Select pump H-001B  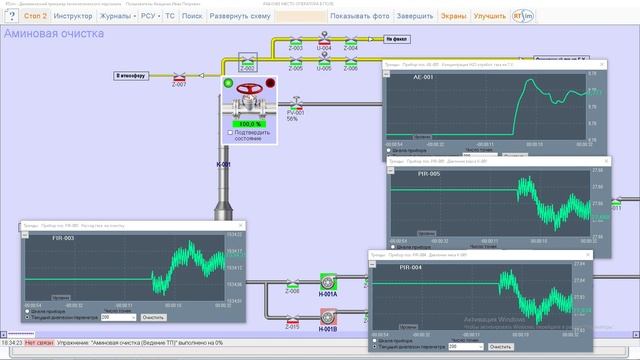[x=328, y=317]
